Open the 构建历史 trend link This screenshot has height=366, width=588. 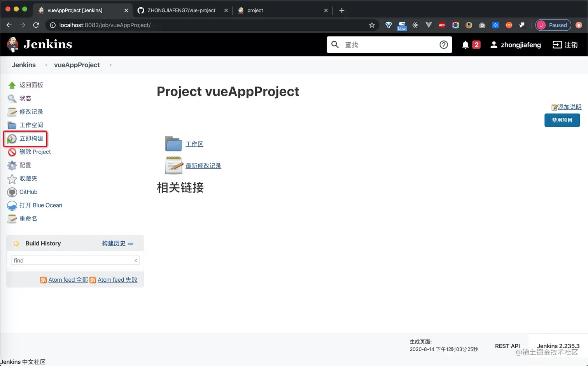click(114, 244)
